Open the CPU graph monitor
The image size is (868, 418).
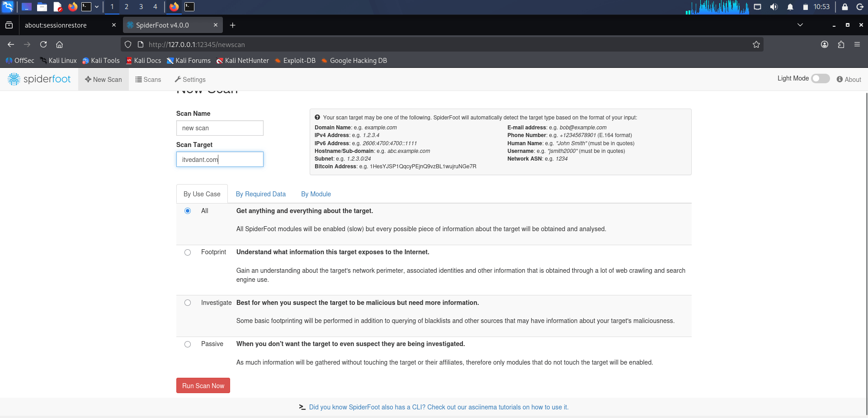coord(717,7)
